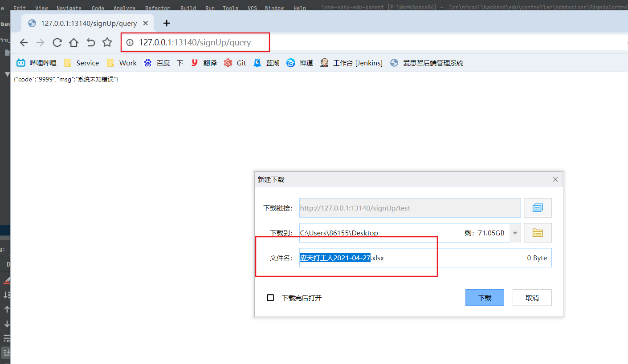Image resolution: width=628 pixels, height=364 pixels.
Task: Open the download location dropdown
Action: tap(515, 232)
